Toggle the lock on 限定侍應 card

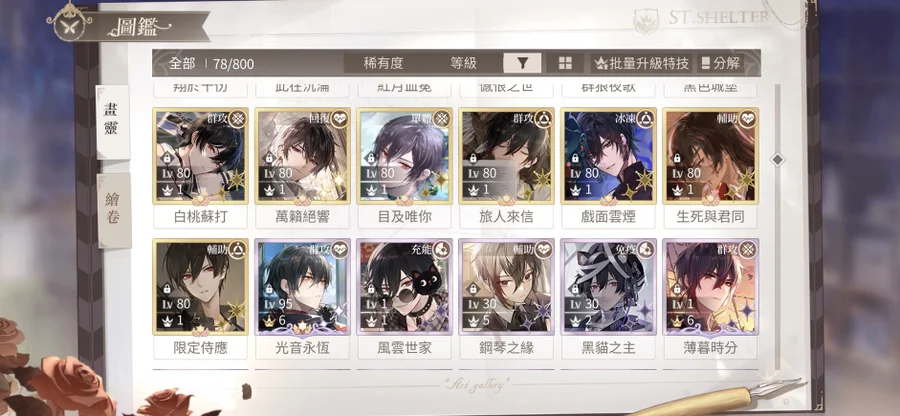pyautogui.click(x=166, y=289)
